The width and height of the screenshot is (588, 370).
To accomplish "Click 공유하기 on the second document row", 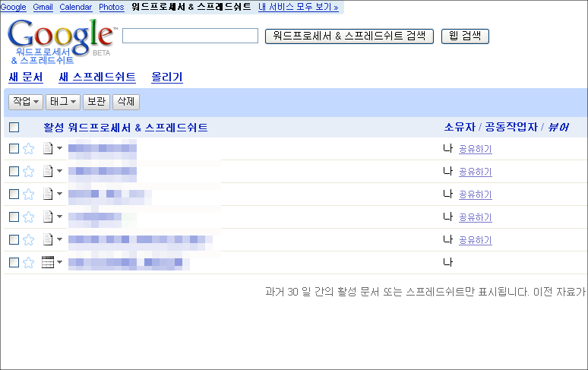I will pos(476,172).
